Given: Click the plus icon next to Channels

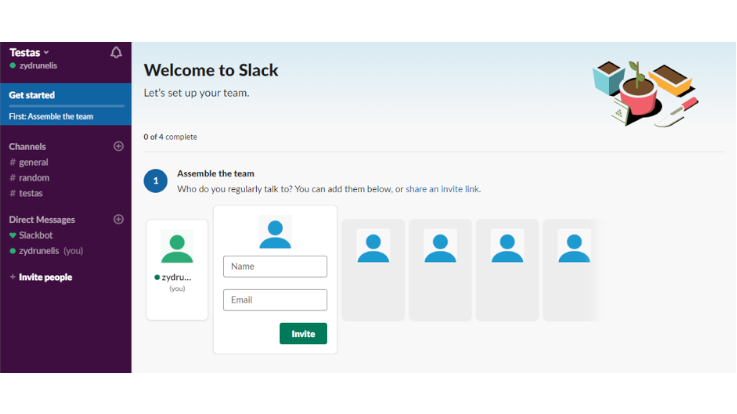Looking at the screenshot, I should tap(118, 146).
